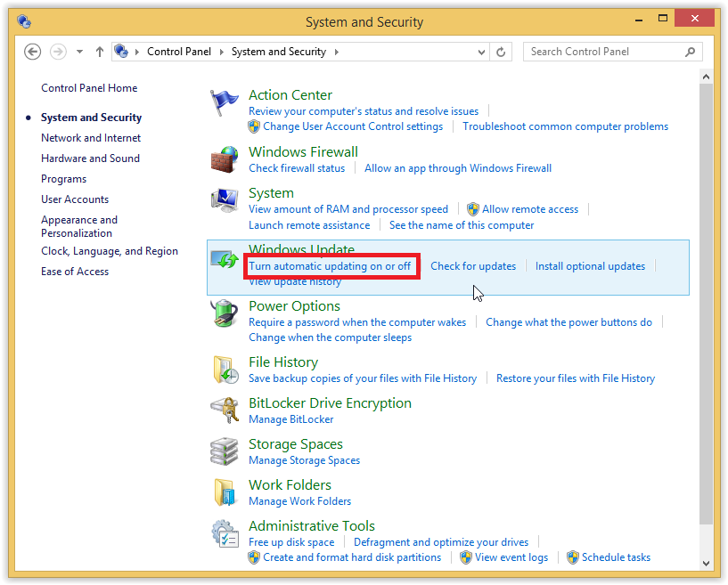The image size is (728, 585).
Task: Click the Windows Update green arrows icon
Action: click(x=225, y=260)
